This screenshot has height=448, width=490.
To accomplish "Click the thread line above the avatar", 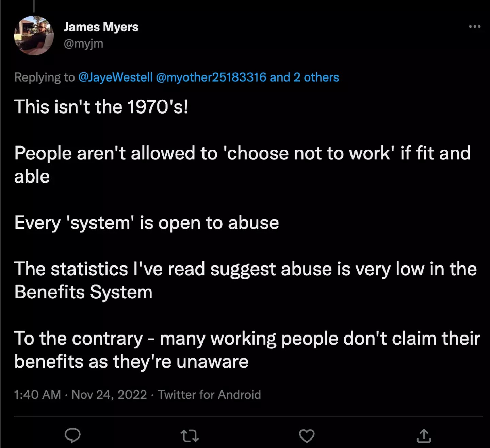I will pos(34,6).
